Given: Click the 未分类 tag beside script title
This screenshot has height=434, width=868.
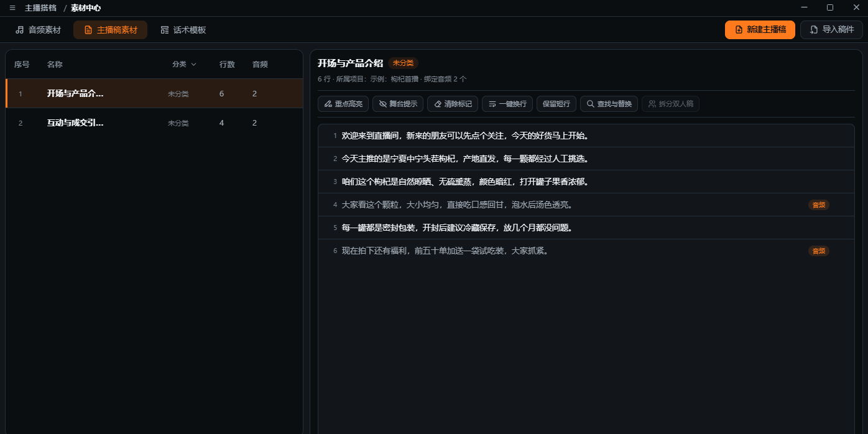Looking at the screenshot, I should point(404,63).
